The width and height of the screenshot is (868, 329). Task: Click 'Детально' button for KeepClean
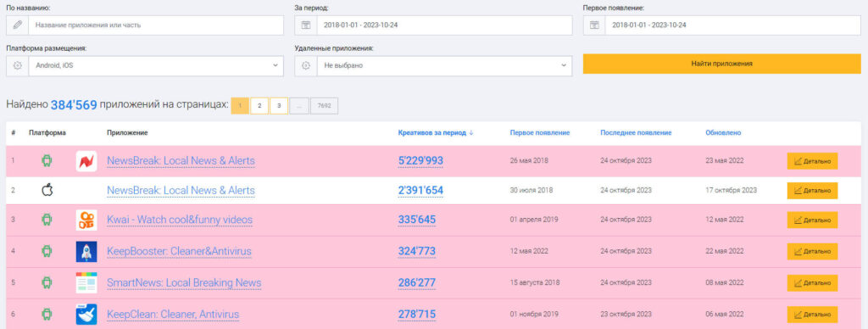click(812, 315)
